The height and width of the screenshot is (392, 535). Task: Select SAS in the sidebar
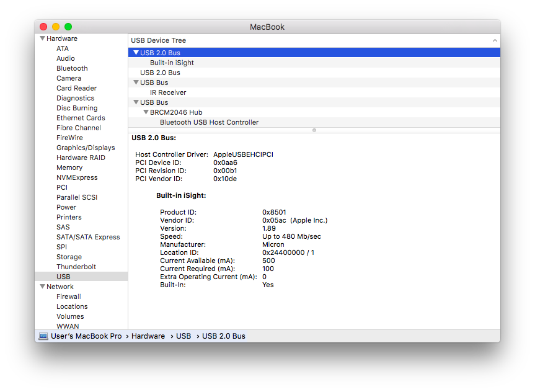point(63,227)
